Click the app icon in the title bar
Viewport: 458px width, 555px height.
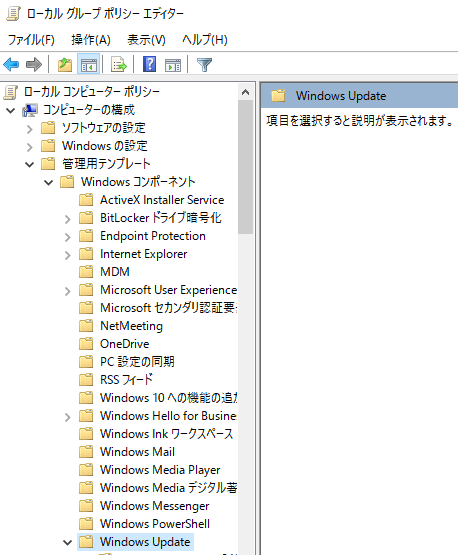tap(13, 13)
